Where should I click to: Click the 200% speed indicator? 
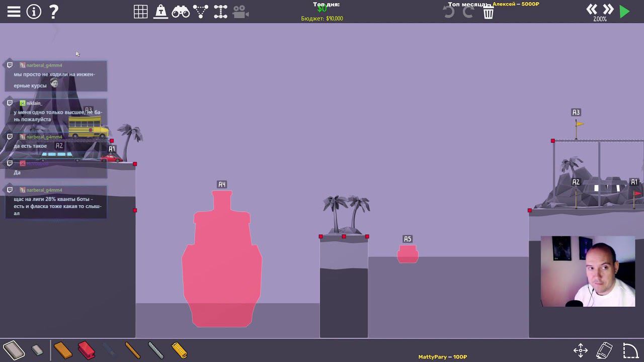tap(600, 19)
